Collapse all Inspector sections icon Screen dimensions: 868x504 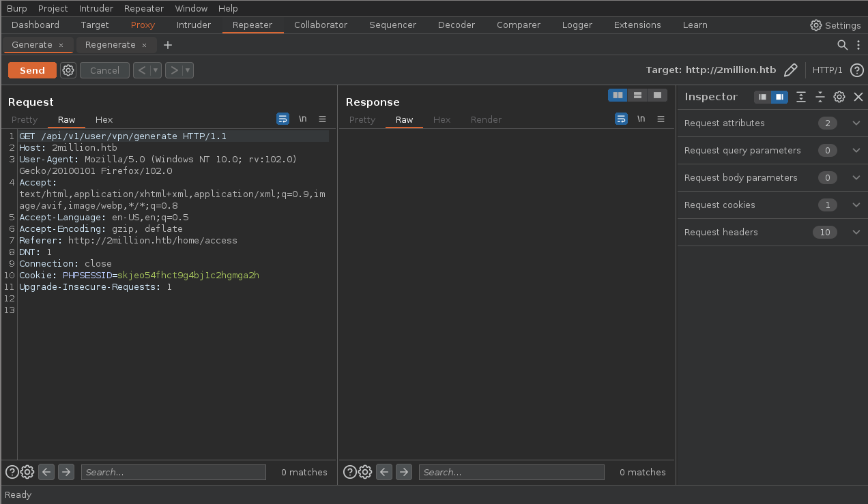[x=820, y=97]
